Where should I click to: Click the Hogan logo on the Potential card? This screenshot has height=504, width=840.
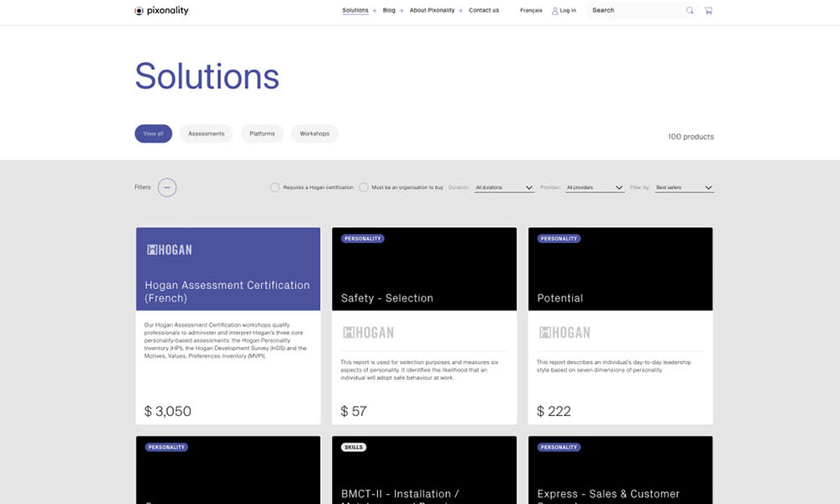[564, 332]
